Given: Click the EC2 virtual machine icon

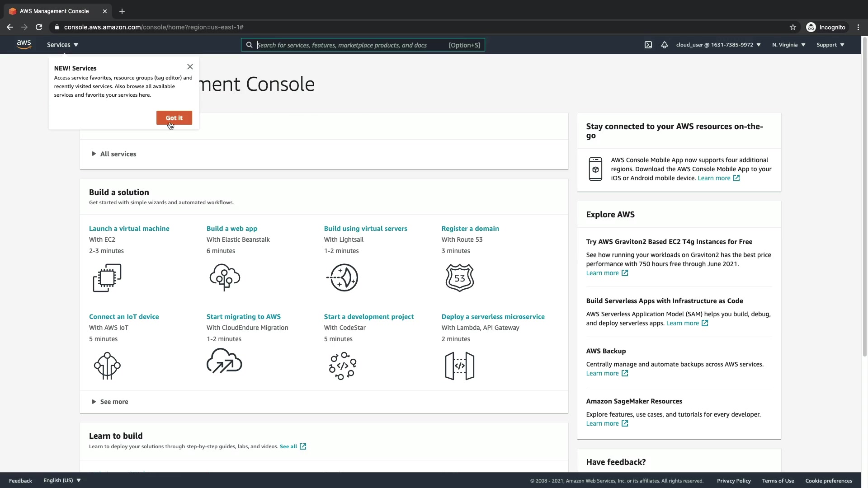Looking at the screenshot, I should 107,277.
